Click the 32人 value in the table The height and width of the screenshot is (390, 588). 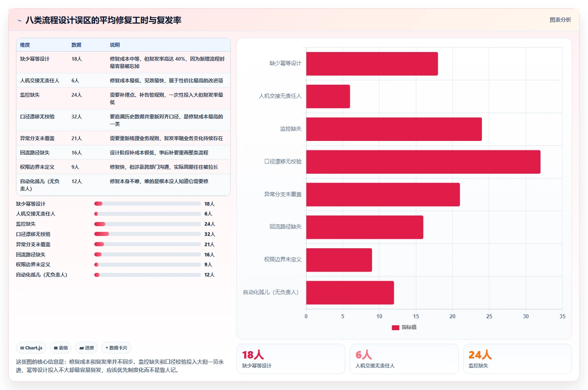pyautogui.click(x=77, y=117)
